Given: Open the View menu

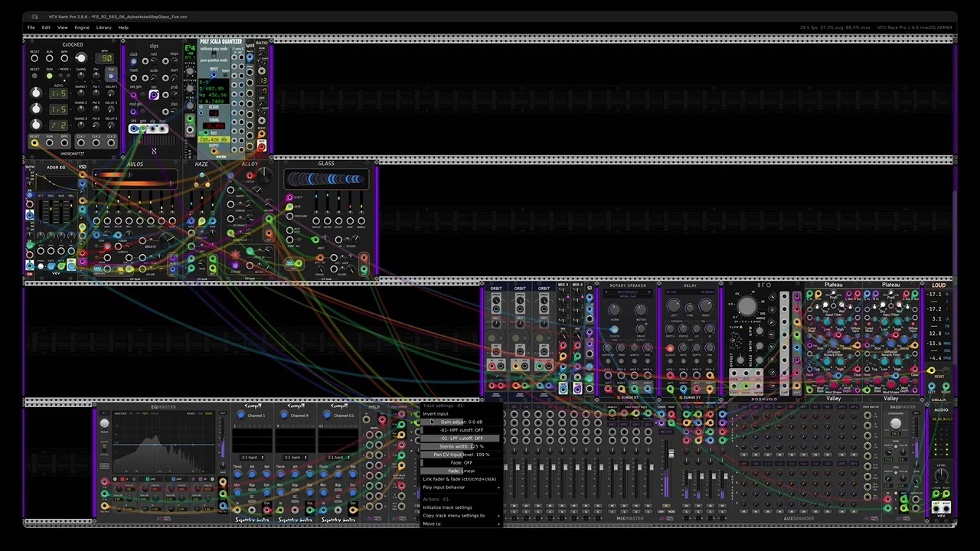Looking at the screenshot, I should tap(63, 28).
